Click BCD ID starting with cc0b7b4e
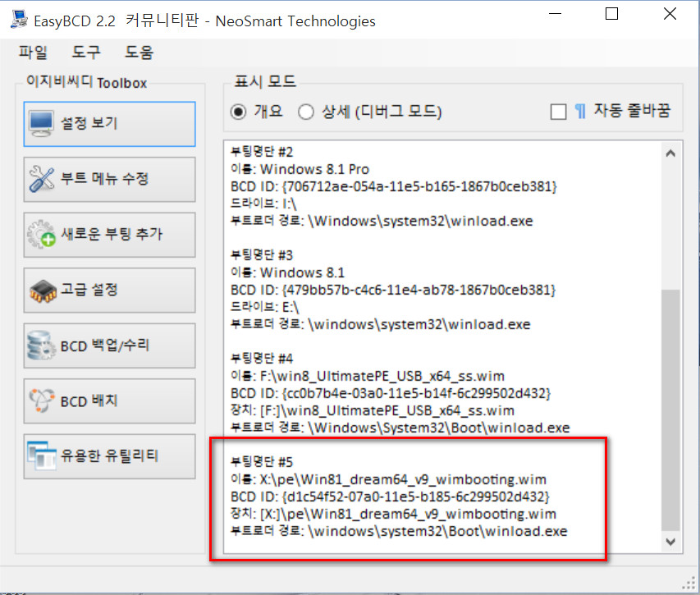Screen dimensions: 700x595 tap(391, 393)
